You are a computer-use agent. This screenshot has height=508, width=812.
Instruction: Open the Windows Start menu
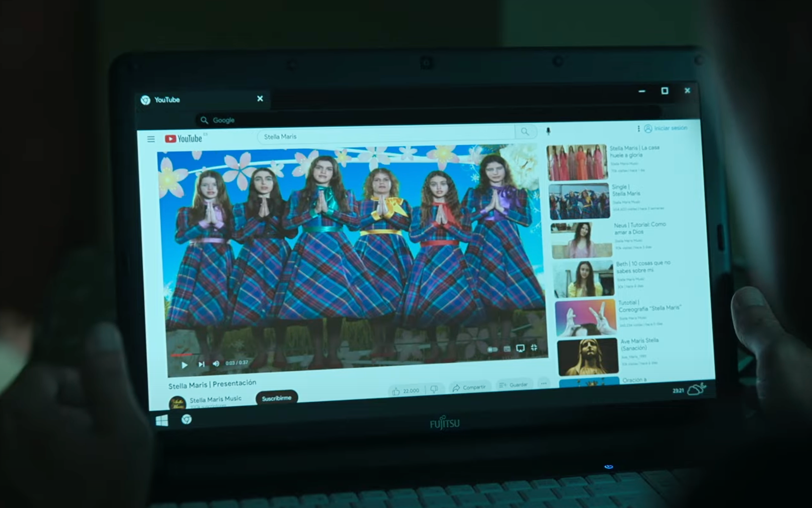click(x=162, y=421)
